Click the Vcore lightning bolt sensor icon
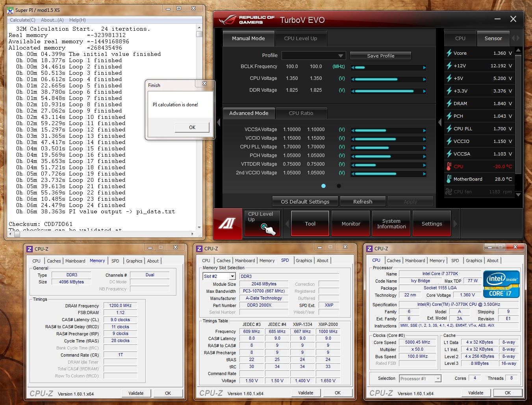The width and height of the screenshot is (532, 405). point(449,53)
